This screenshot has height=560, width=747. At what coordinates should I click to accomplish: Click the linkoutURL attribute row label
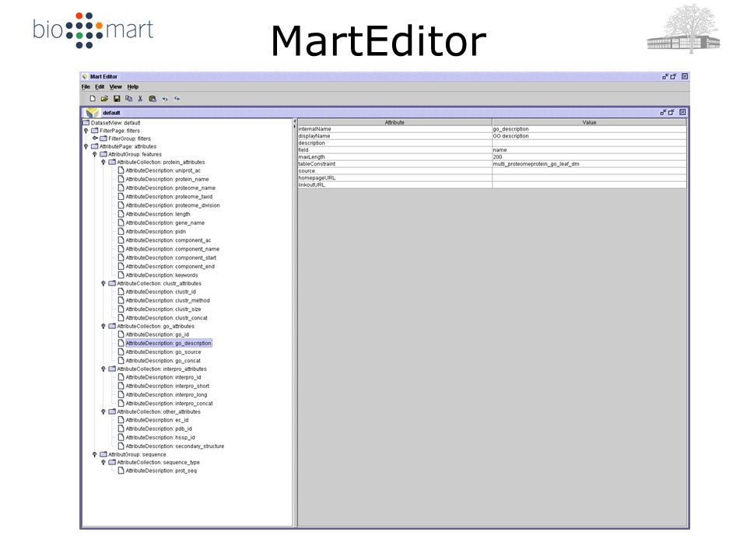311,185
